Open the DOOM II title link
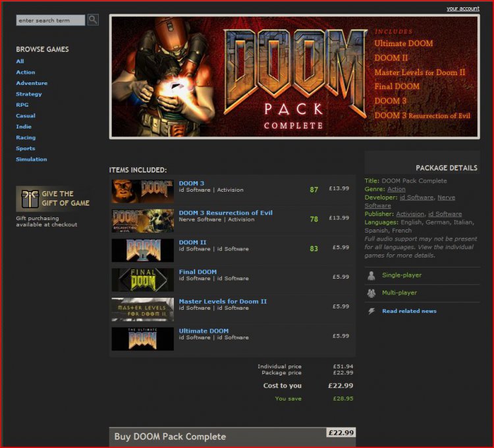This screenshot has height=448, width=494. tap(192, 242)
